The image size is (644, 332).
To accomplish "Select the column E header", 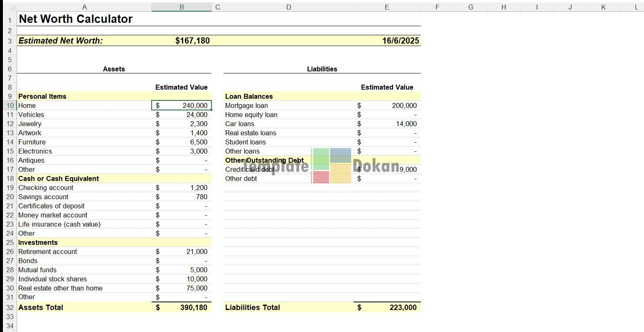I will tap(387, 7).
